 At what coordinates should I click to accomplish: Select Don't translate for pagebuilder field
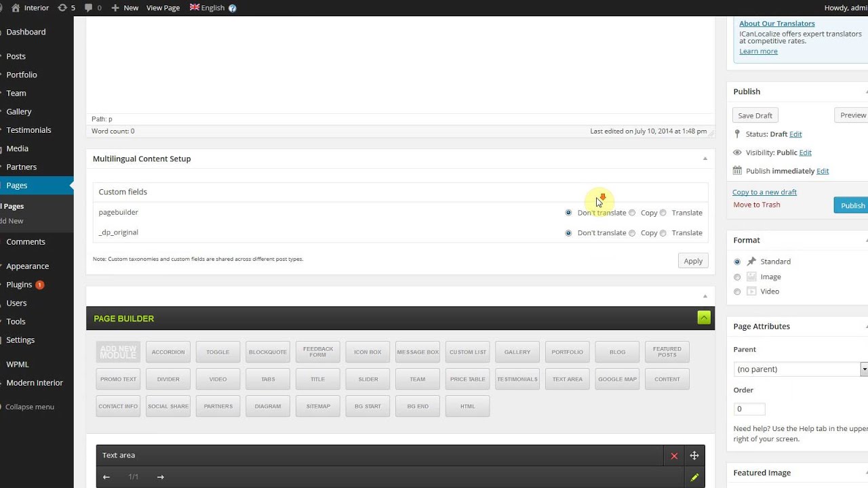tap(568, 213)
